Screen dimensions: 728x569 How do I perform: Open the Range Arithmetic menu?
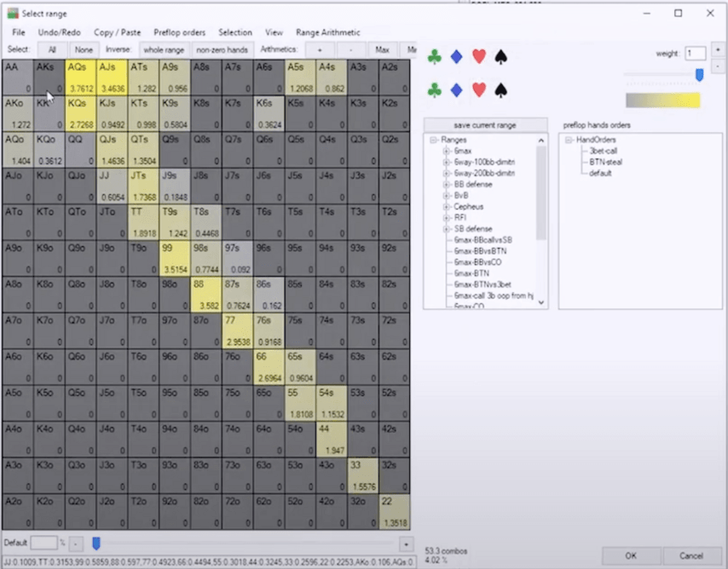click(x=328, y=32)
